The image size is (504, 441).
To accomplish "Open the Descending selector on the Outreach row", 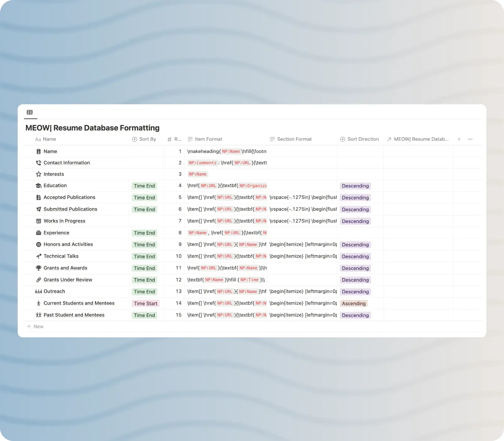I will pos(355,291).
